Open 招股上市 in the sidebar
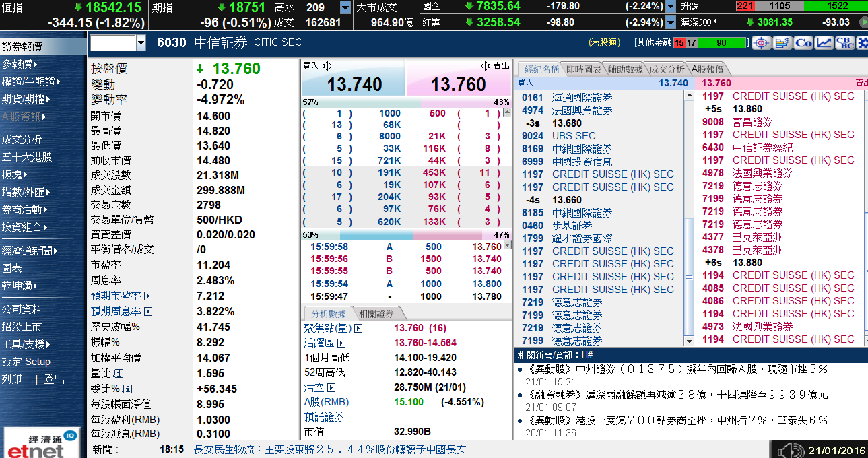 tap(22, 327)
